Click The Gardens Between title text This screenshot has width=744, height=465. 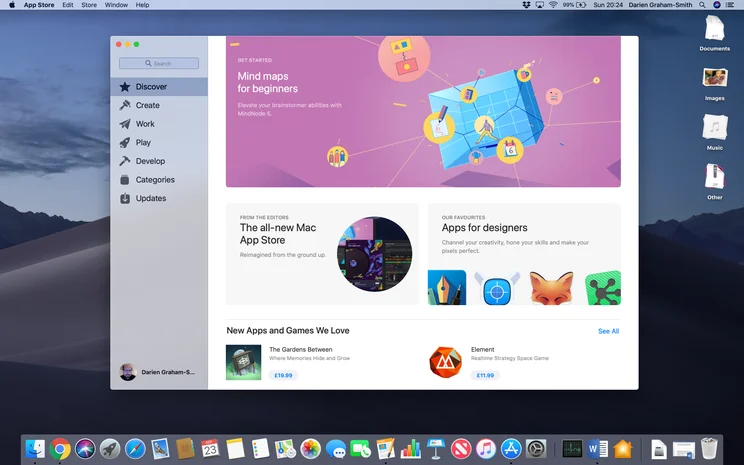(x=300, y=349)
